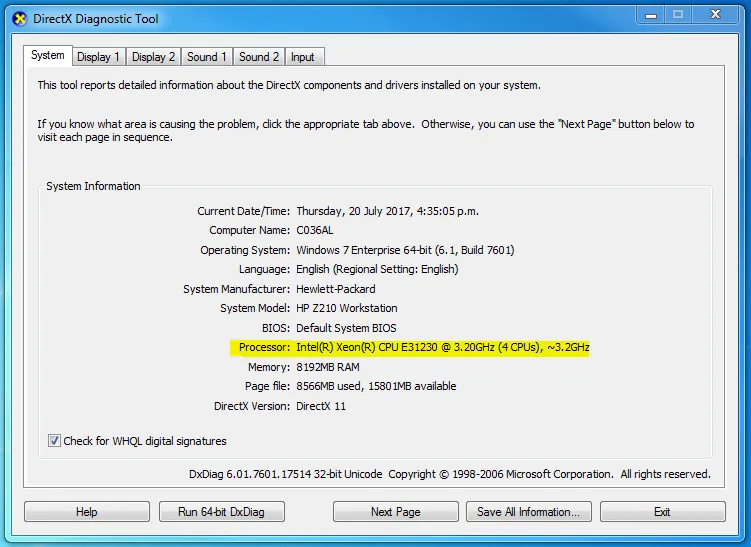Minimize the DirectX Diagnostic Tool window
The height and width of the screenshot is (547, 751).
(x=650, y=15)
